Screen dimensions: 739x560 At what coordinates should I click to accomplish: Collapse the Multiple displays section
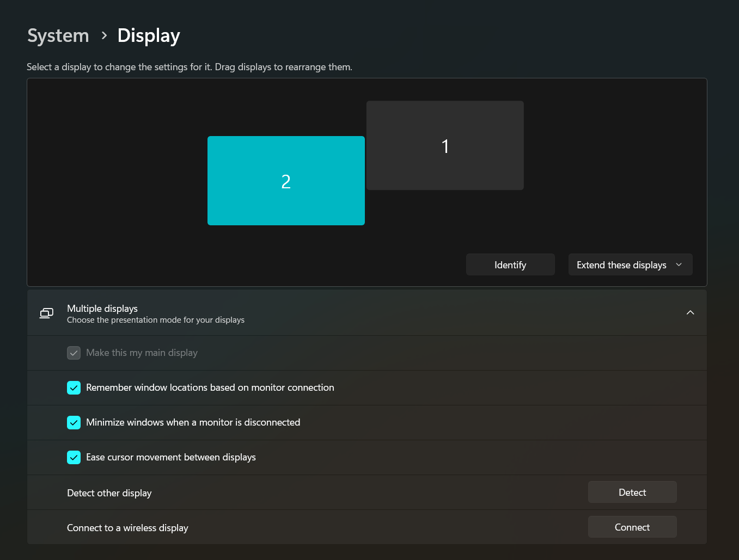[690, 312]
